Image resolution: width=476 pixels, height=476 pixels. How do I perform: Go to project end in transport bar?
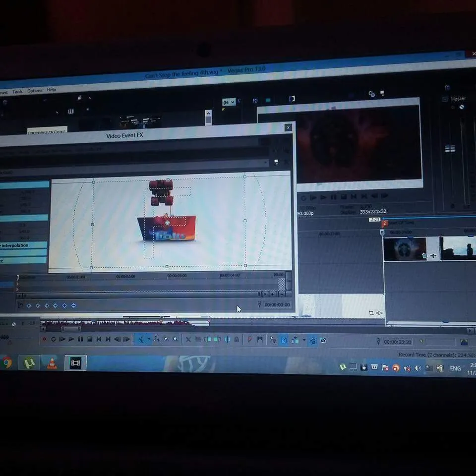pyautogui.click(x=108, y=339)
